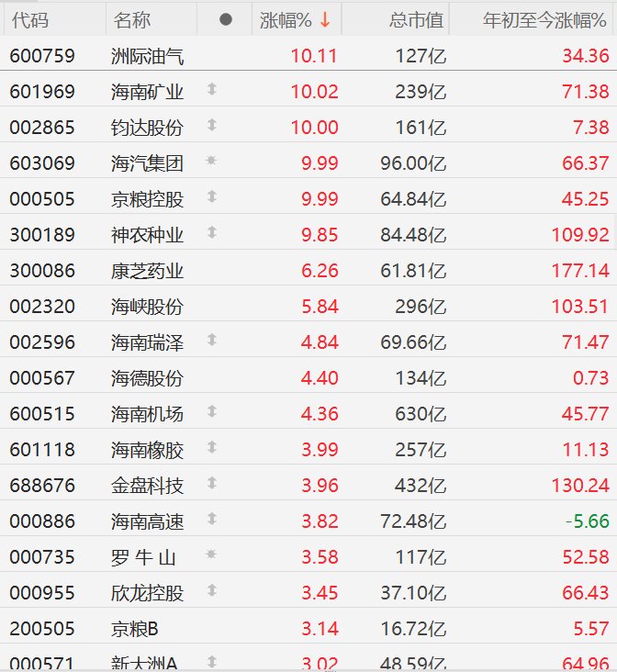
Task: Click the up-down arrow icon beside 海南矿业
Action: [x=212, y=90]
